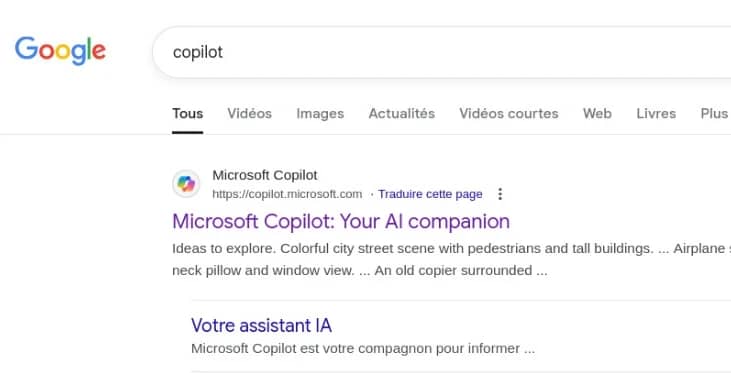Click the word copilot inside the search box
The image size is (731, 373).
pyautogui.click(x=198, y=52)
